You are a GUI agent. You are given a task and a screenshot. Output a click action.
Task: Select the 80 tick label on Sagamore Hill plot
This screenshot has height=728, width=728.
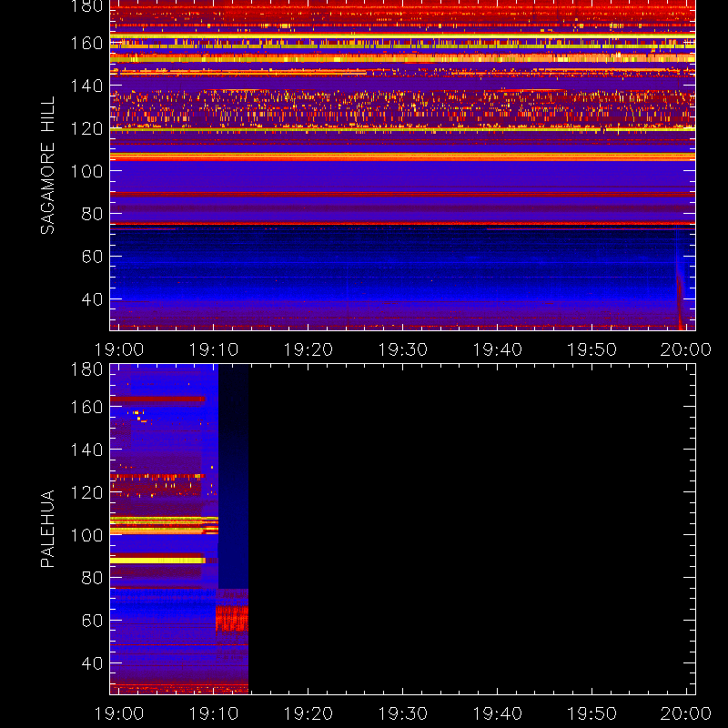[93, 214]
